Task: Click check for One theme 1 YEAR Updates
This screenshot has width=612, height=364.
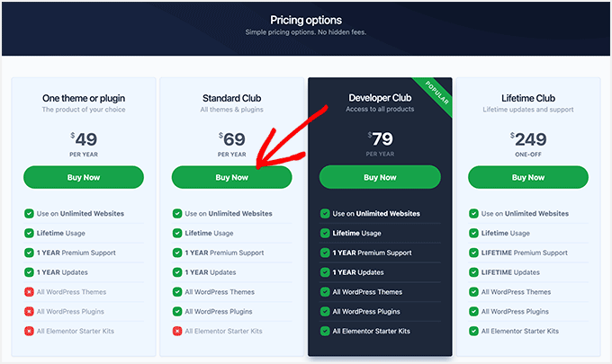Action: pos(30,272)
